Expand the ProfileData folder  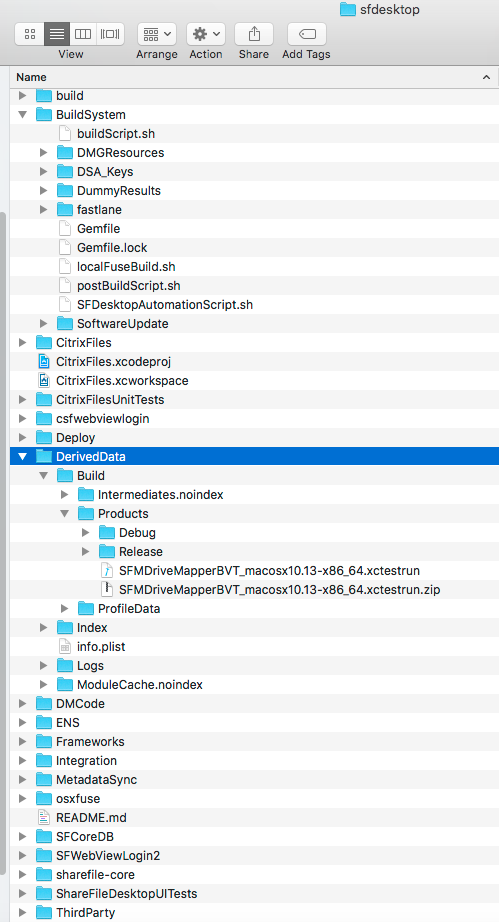click(x=65, y=609)
